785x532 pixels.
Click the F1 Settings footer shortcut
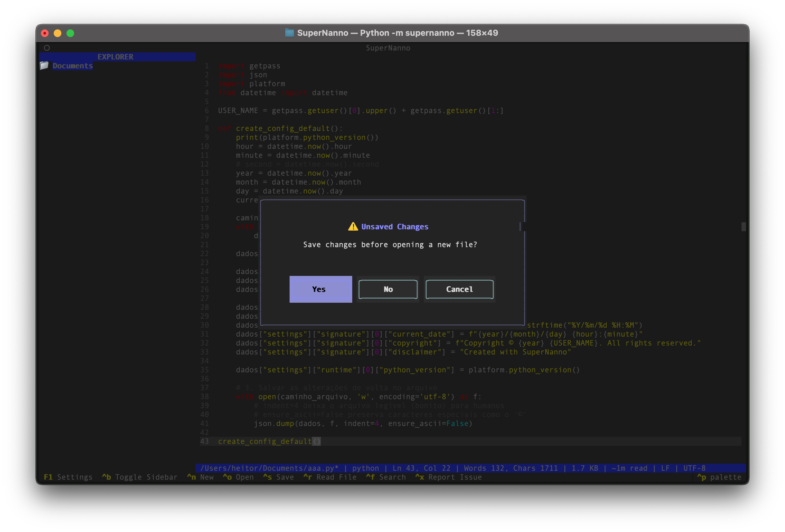point(68,477)
